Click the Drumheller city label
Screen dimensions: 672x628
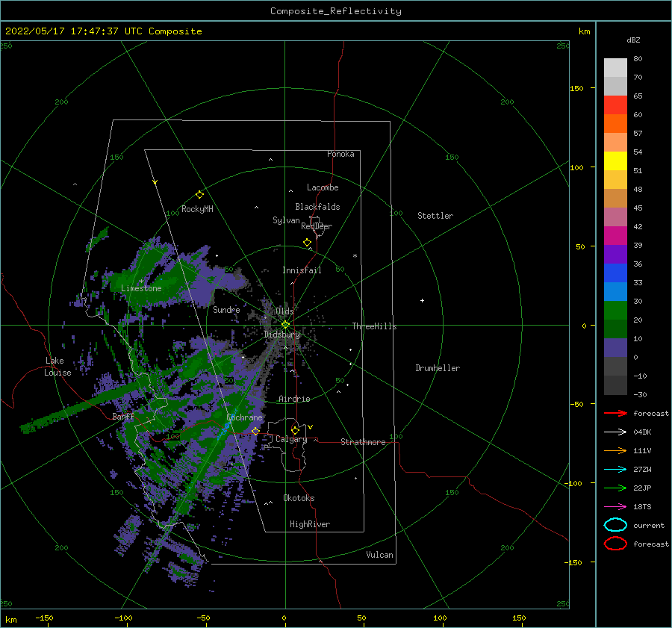tap(438, 368)
